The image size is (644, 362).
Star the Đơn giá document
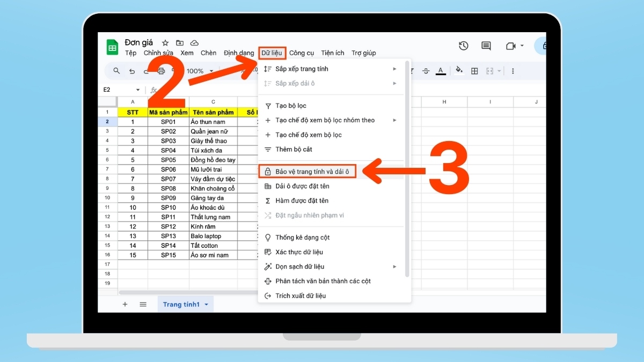coord(165,43)
